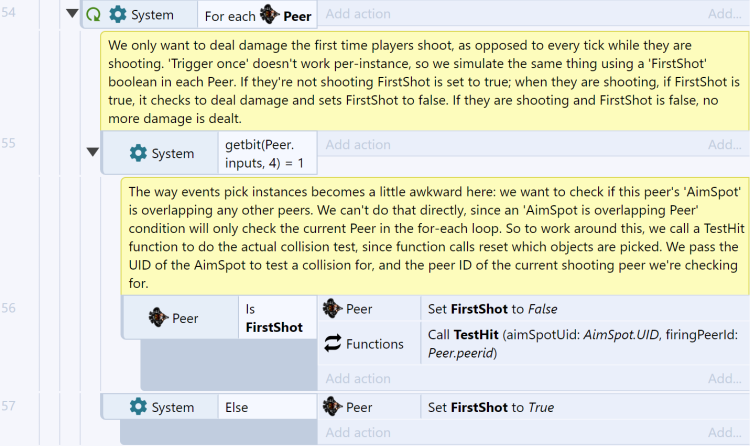750x446 pixels.
Task: Click the green loop icon on event 54
Action: [x=93, y=14]
